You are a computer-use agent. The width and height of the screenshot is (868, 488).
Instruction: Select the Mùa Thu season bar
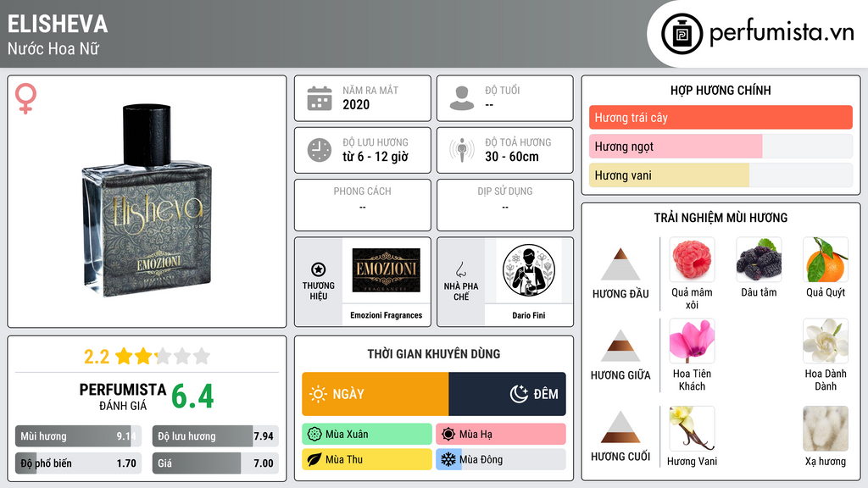pos(367,459)
